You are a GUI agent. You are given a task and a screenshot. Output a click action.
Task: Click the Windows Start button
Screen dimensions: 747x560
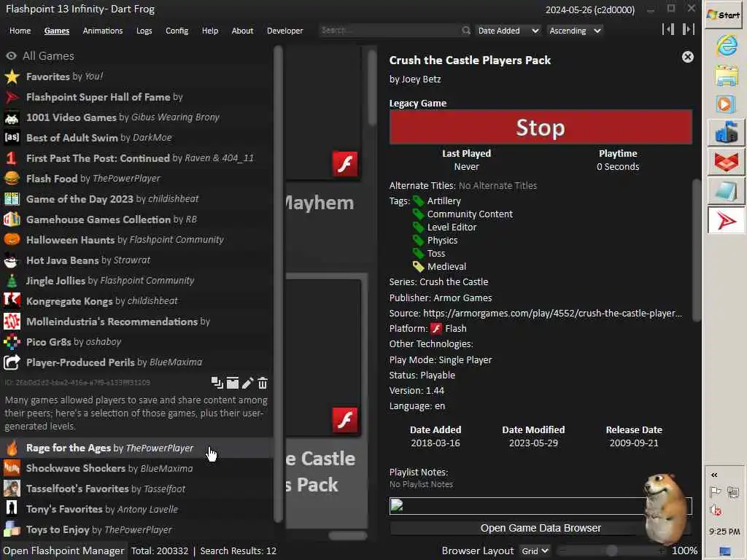click(724, 15)
